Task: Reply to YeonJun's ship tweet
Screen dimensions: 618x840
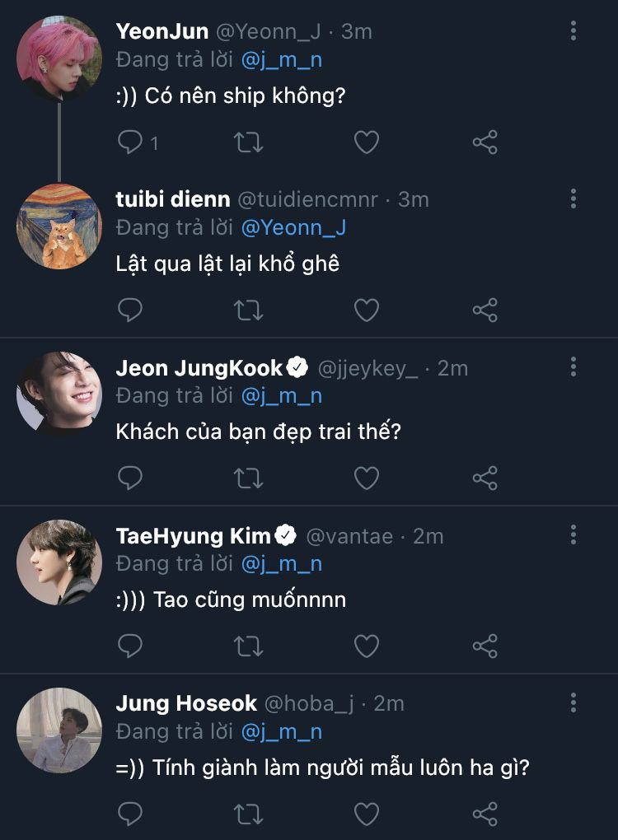Action: (130, 142)
